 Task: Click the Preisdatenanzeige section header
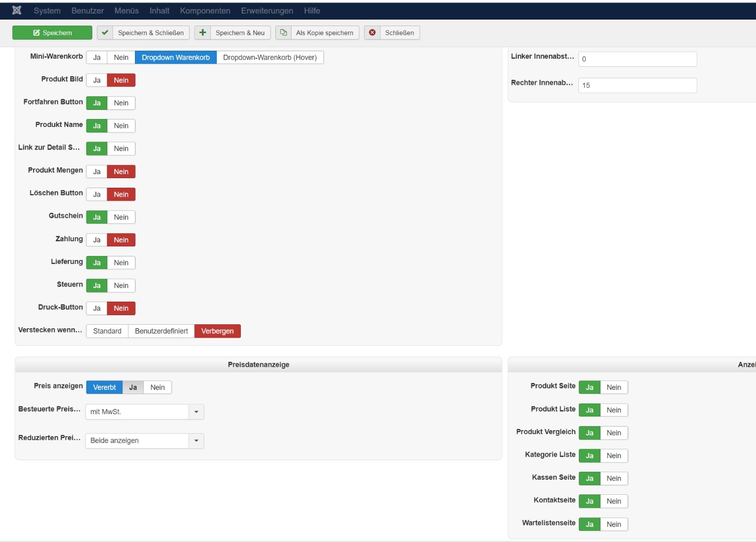pos(258,365)
